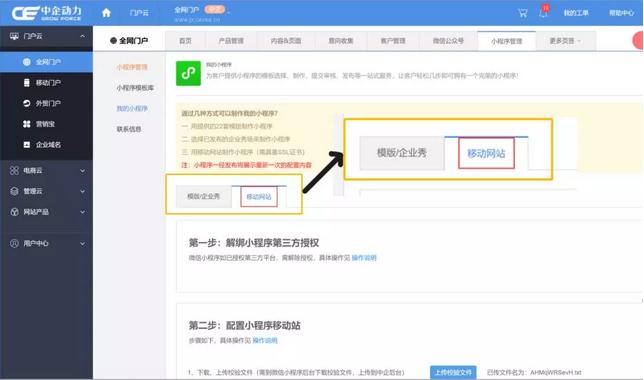Open the shopping cart icon
The image size is (644, 380).
point(522,13)
